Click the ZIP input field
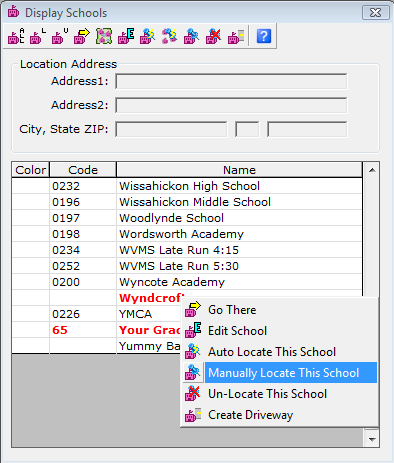Screen dimensions: 394x463 click(x=307, y=129)
